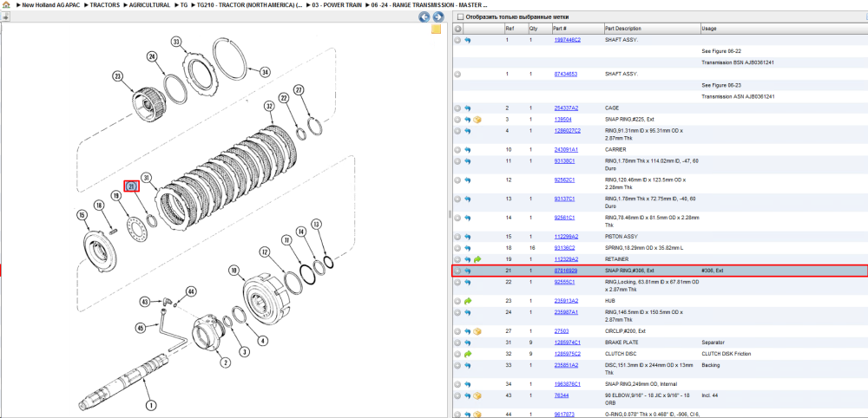Open part number link 76344
The width and height of the screenshot is (868, 418).
pos(562,395)
